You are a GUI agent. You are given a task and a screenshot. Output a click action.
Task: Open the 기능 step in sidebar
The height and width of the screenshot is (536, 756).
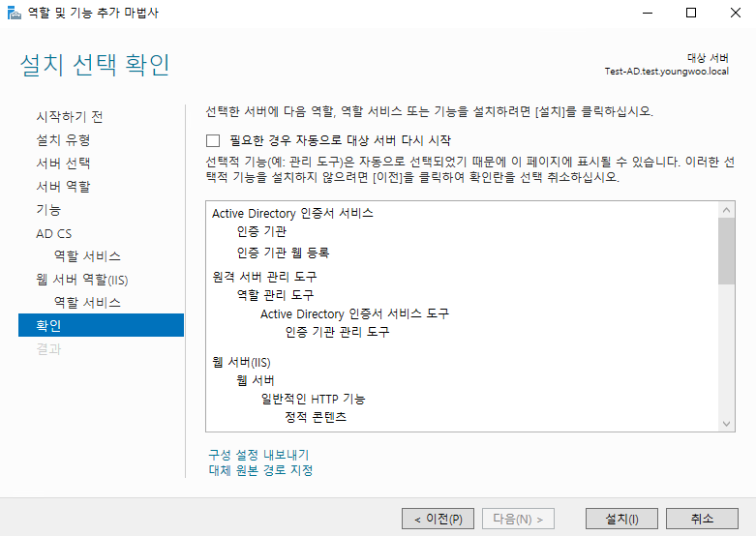48,210
